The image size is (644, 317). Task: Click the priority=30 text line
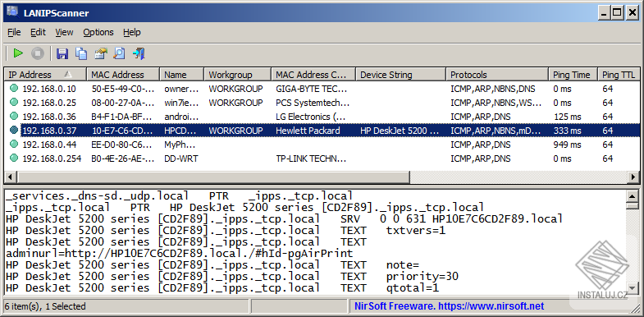click(422, 276)
